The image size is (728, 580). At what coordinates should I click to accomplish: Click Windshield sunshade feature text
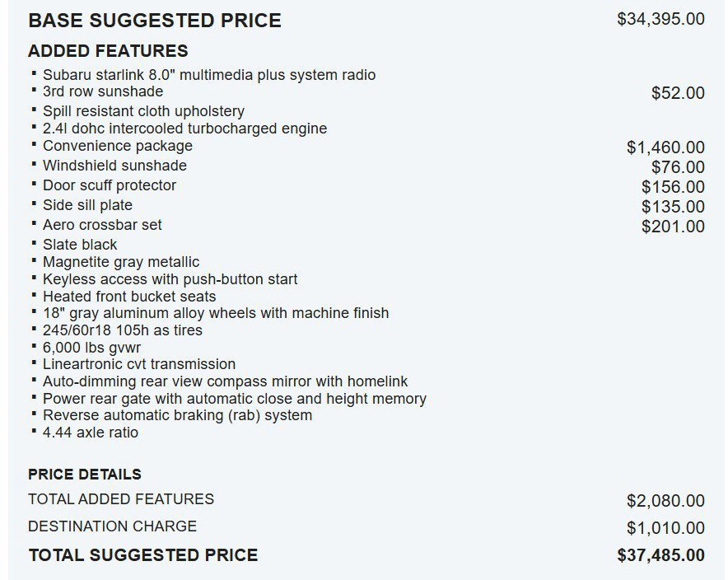coord(114,166)
